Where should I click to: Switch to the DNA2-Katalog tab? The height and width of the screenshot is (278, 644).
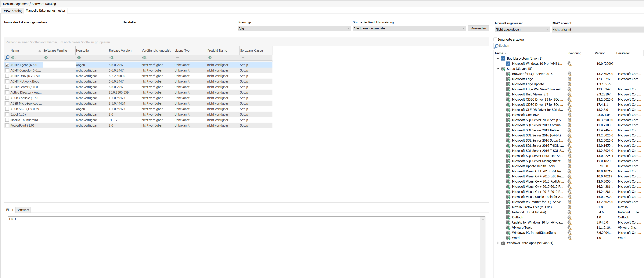click(x=12, y=11)
